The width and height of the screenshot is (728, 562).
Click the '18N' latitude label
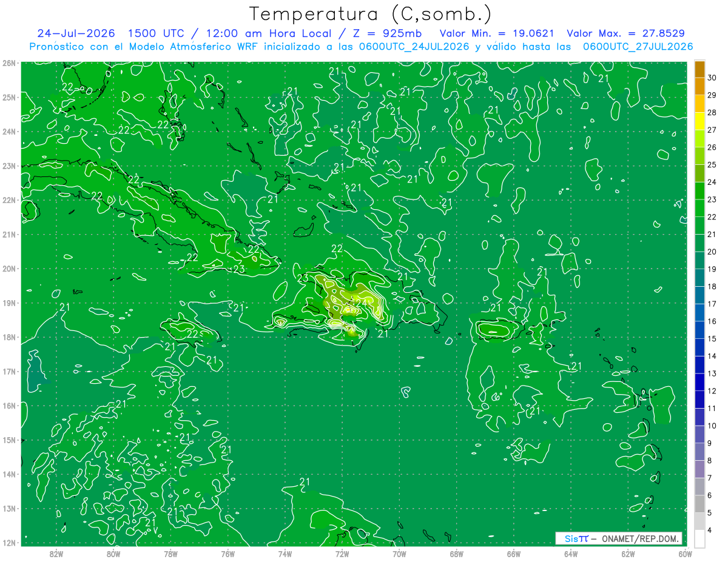(x=8, y=337)
